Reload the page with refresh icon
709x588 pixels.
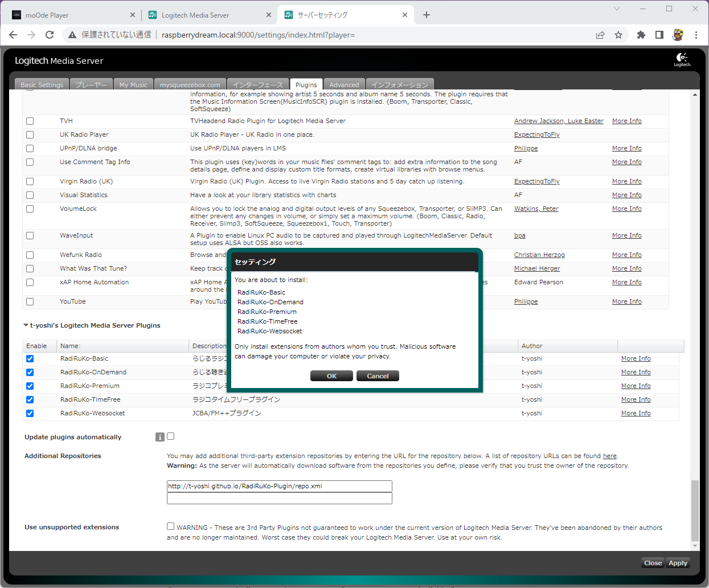pyautogui.click(x=50, y=35)
